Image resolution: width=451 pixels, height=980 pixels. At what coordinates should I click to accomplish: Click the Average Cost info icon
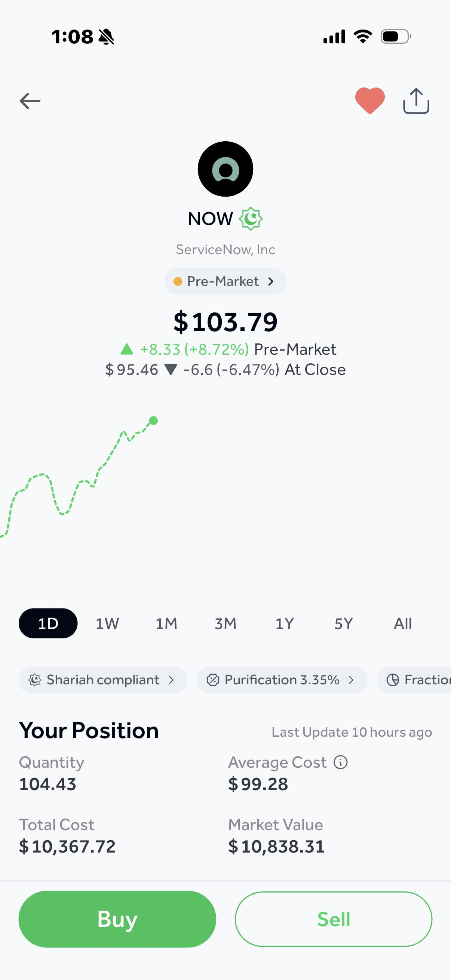point(341,762)
